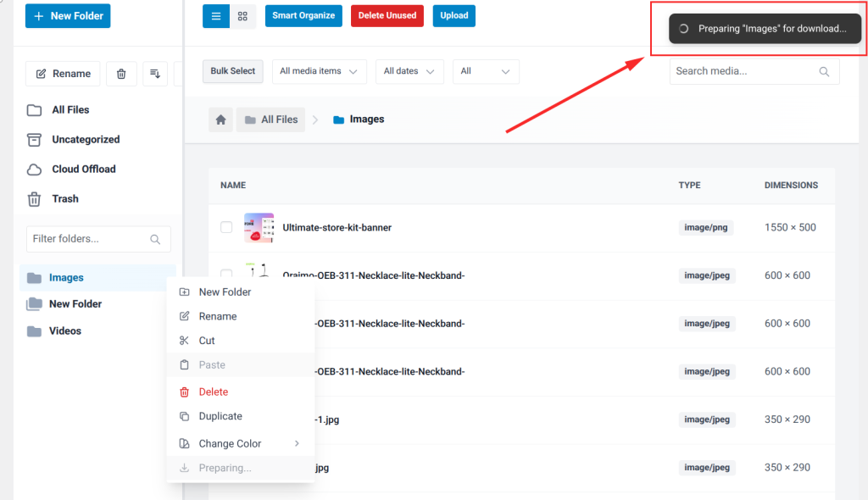Expand the All dates filter
The image size is (868, 500).
tap(409, 71)
